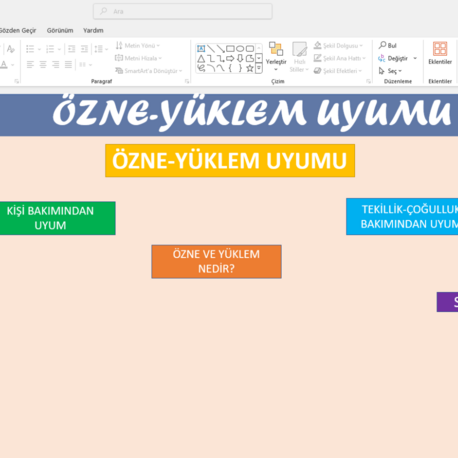Choose the Rectangle shape in the gallery
Viewport: 458px width, 458px height.
pyautogui.click(x=230, y=49)
